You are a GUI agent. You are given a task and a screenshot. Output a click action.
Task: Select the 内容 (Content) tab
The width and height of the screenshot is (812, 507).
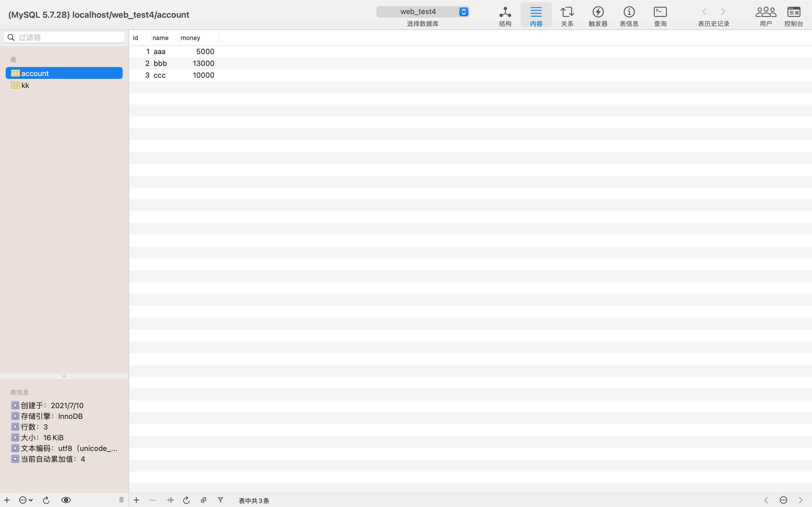tap(536, 16)
